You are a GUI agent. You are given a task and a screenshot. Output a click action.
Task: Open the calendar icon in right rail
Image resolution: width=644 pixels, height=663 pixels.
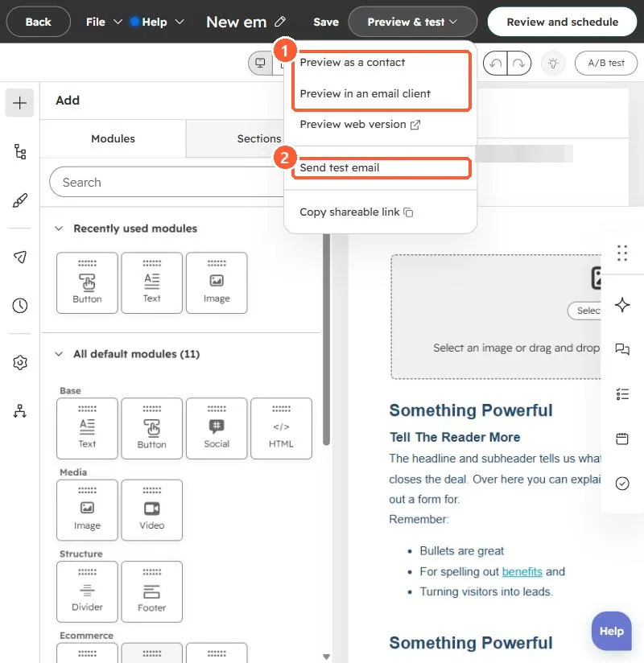[622, 439]
